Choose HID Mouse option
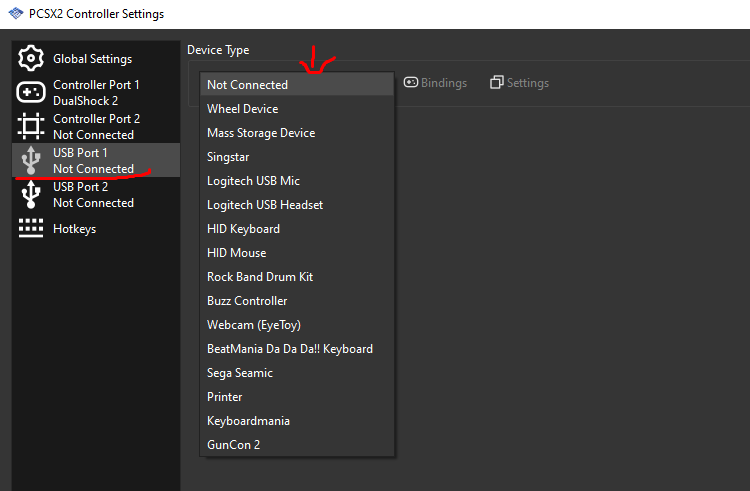The image size is (750, 491). click(x=297, y=252)
